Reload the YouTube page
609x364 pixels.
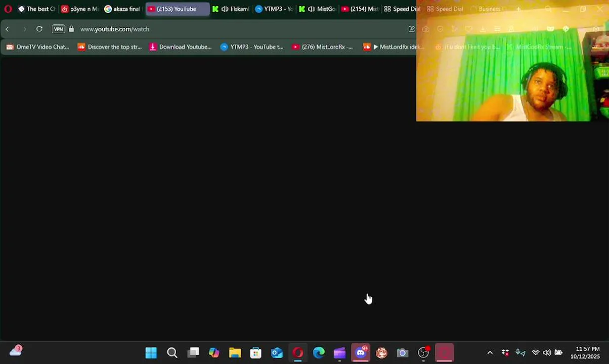click(39, 29)
